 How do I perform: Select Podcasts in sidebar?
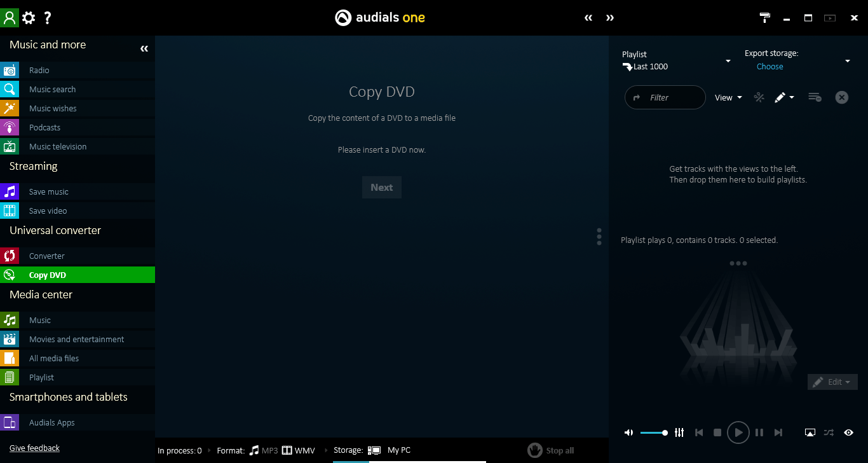[78, 127]
